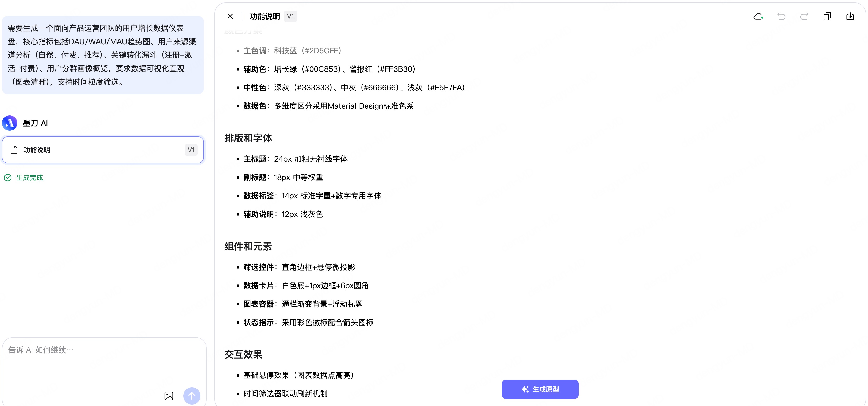The height and width of the screenshot is (406, 868).
Task: Open the 功能说明 card in chat
Action: coord(103,150)
